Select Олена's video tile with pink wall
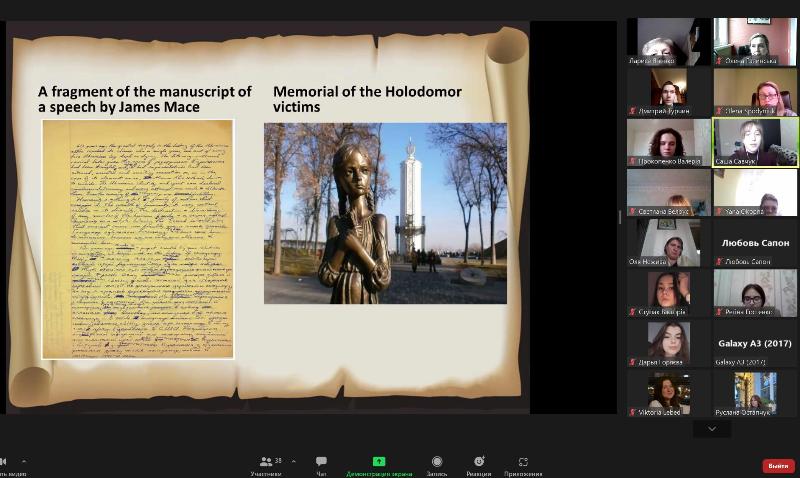800x478 pixels. 755,42
